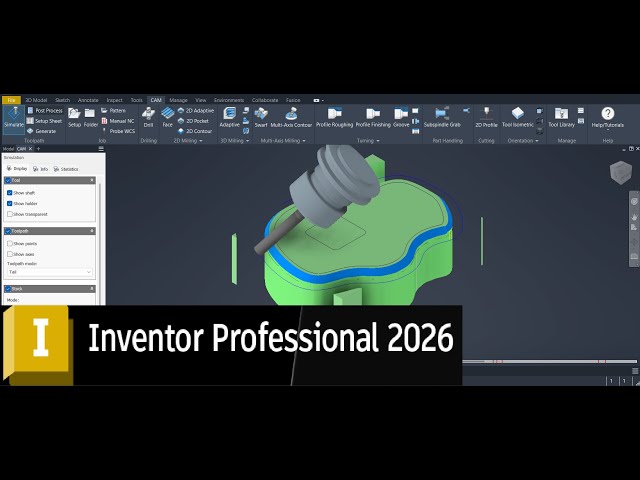Switch to the Model browser tab
The height and width of the screenshot is (480, 640).
coord(8,149)
